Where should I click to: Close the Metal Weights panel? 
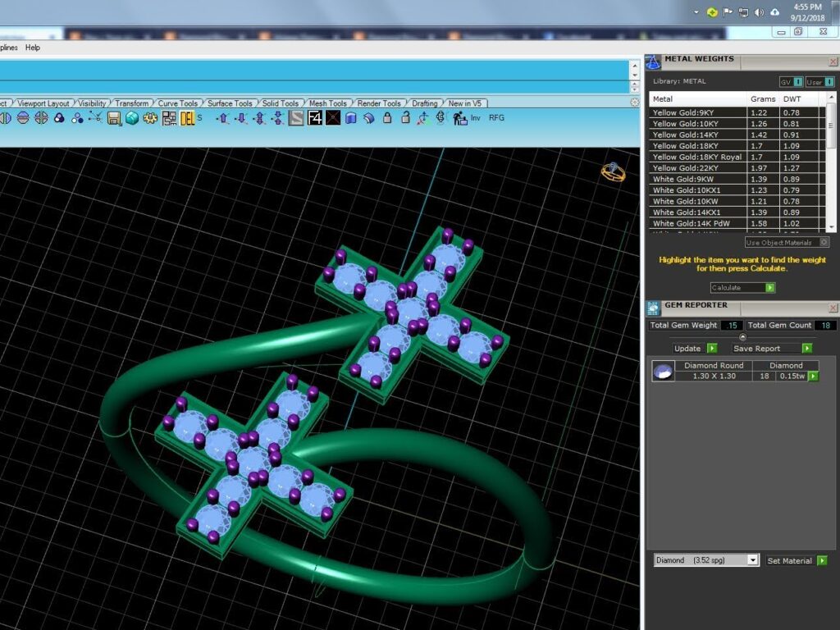pos(833,62)
